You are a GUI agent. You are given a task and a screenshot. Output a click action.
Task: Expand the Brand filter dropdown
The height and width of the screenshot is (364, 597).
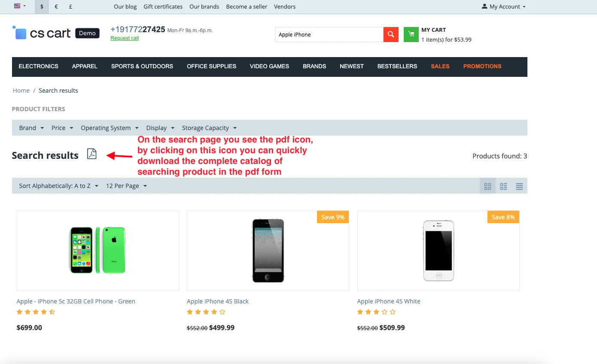(x=31, y=128)
